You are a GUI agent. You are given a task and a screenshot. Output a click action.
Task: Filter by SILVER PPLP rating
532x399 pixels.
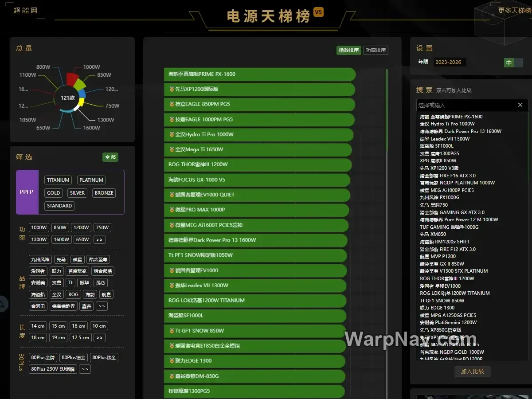click(x=77, y=193)
